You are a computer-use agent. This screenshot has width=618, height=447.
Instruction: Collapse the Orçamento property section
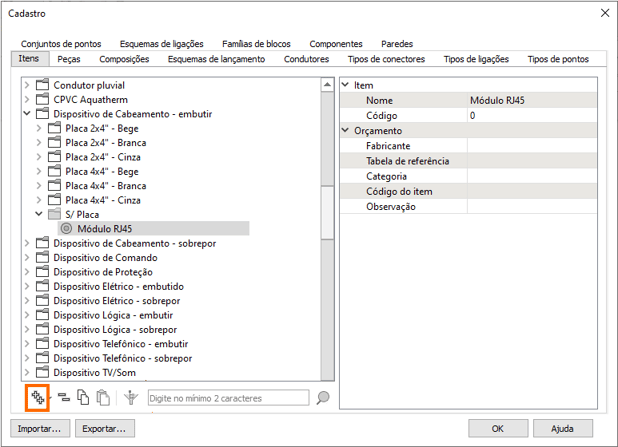tap(346, 131)
